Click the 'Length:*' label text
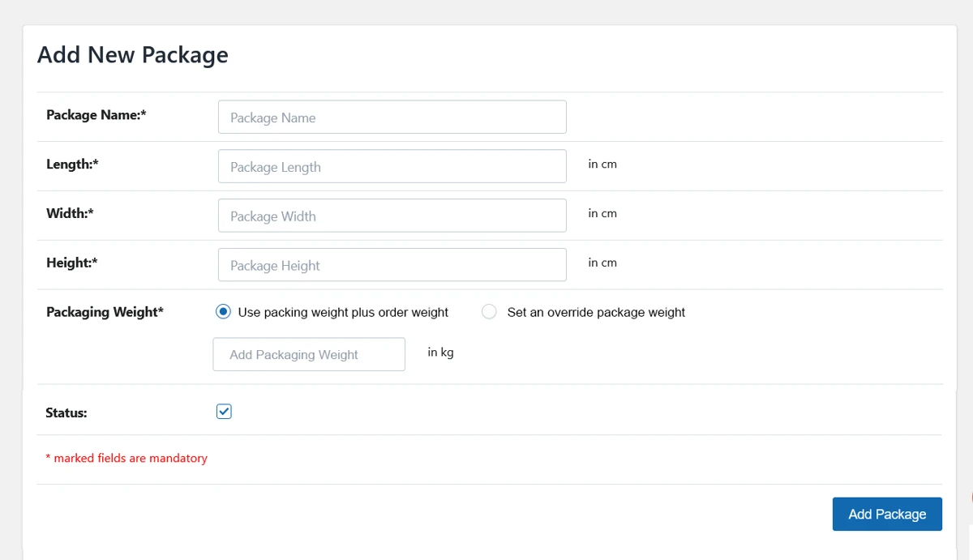This screenshot has height=560, width=973. point(72,165)
